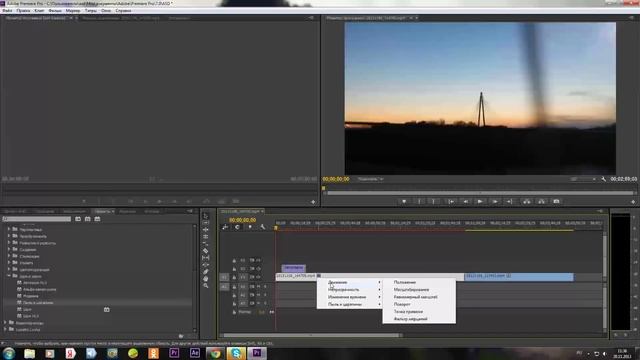Mute audio track A2
Viewport: 640px width, 360px height.
[x=258, y=295]
